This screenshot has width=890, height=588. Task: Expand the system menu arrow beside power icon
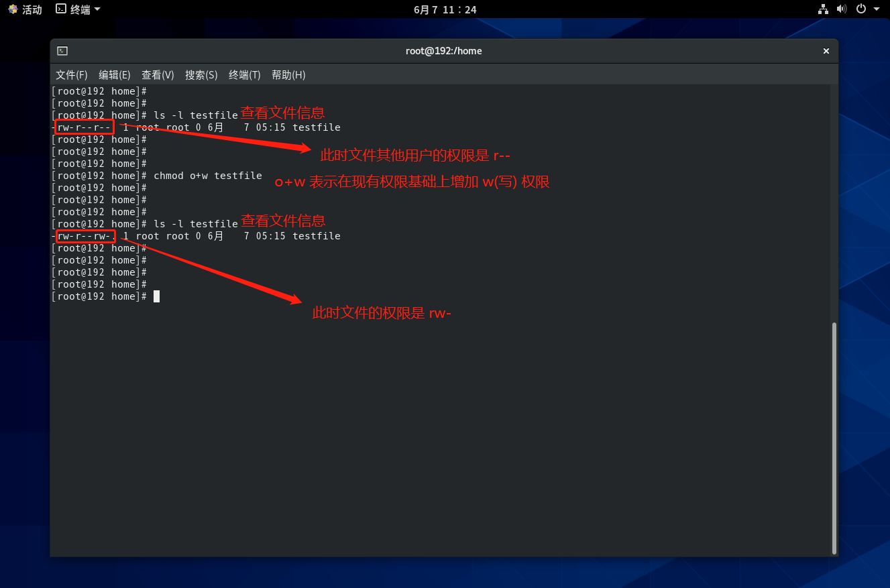tap(877, 9)
